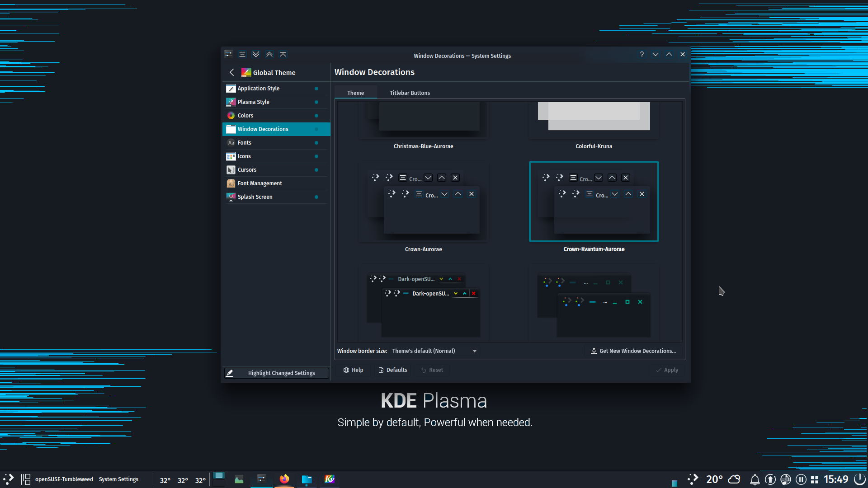The width and height of the screenshot is (868, 488).
Task: Open the Dolphin file manager from taskbar
Action: 307,479
